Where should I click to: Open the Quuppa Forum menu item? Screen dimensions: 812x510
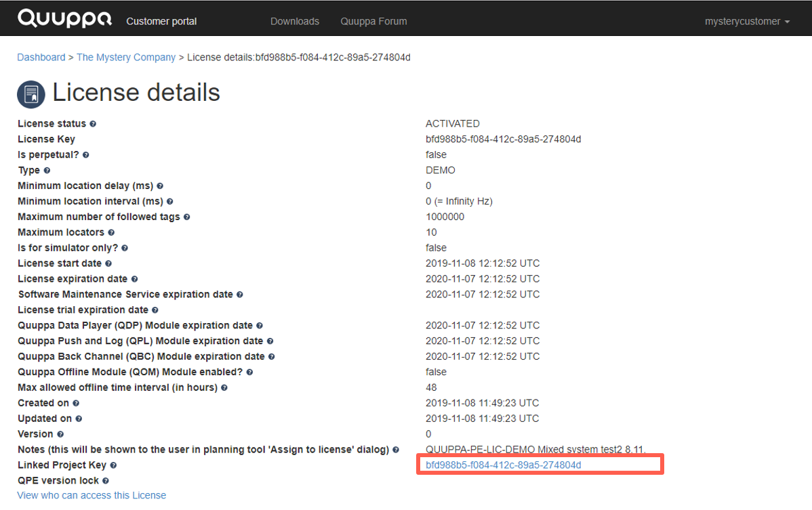373,21
